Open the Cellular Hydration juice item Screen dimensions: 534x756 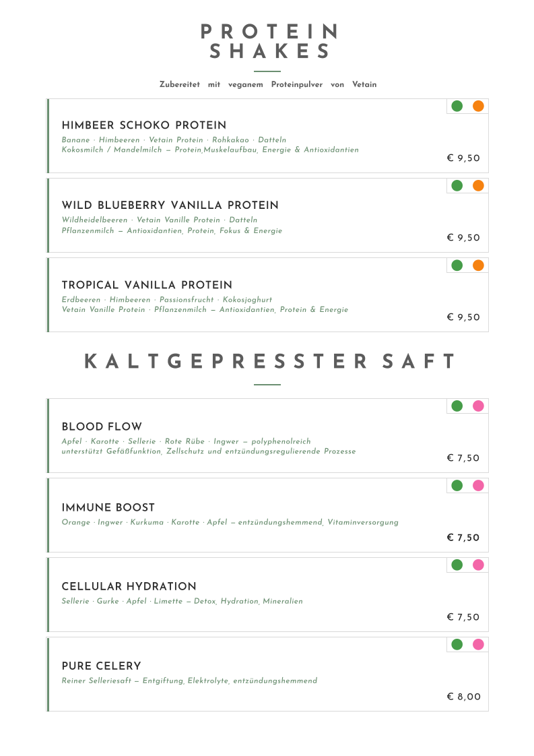coord(267,594)
